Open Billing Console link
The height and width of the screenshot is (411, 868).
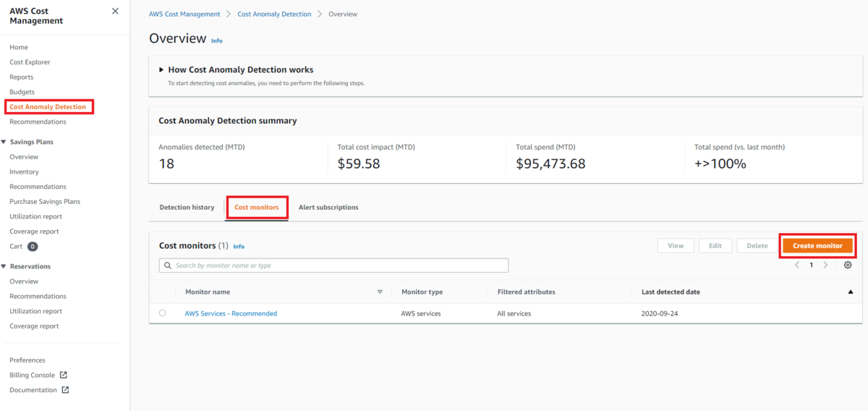(32, 376)
